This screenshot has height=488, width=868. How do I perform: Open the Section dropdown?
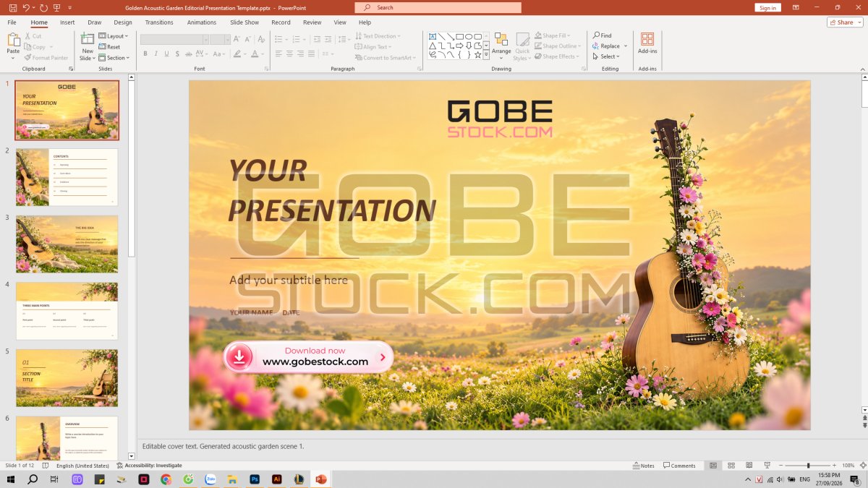(114, 58)
